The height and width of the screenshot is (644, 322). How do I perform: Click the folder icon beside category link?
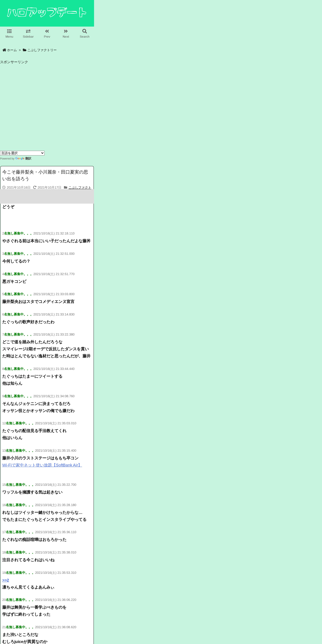(66, 187)
